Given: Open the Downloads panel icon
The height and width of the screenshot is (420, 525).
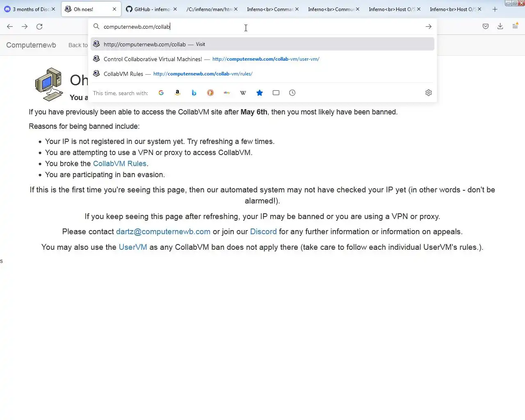Looking at the screenshot, I should click(500, 27).
